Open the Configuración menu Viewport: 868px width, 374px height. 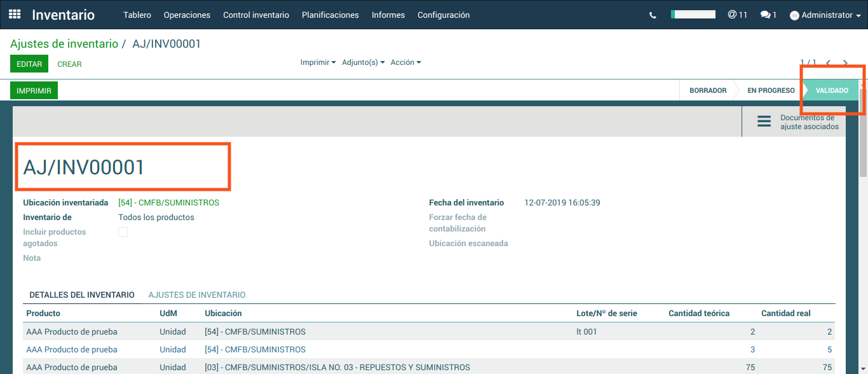coord(444,15)
